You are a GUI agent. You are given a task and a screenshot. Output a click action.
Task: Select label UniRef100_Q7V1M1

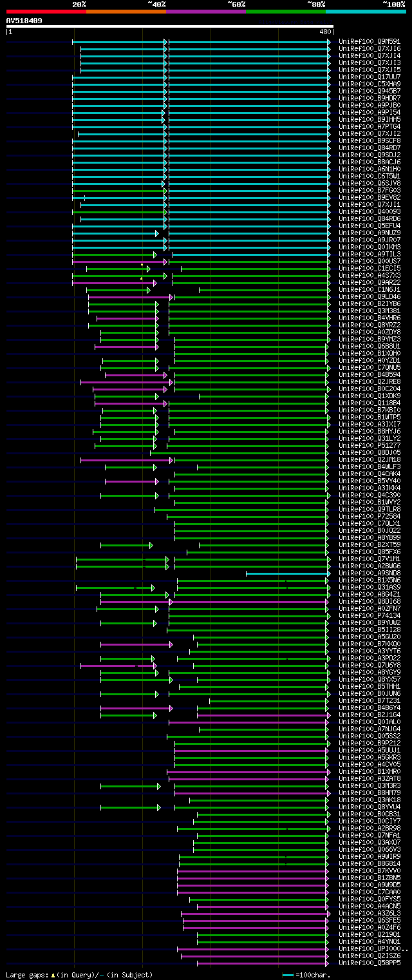tap(370, 559)
